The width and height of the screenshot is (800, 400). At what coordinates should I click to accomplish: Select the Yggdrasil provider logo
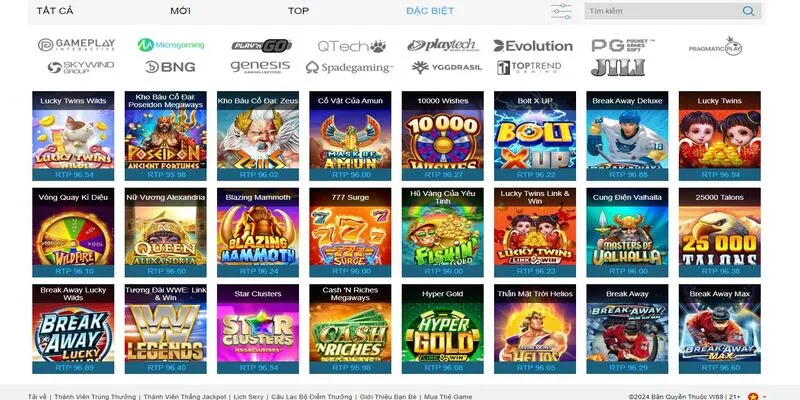pos(446,67)
